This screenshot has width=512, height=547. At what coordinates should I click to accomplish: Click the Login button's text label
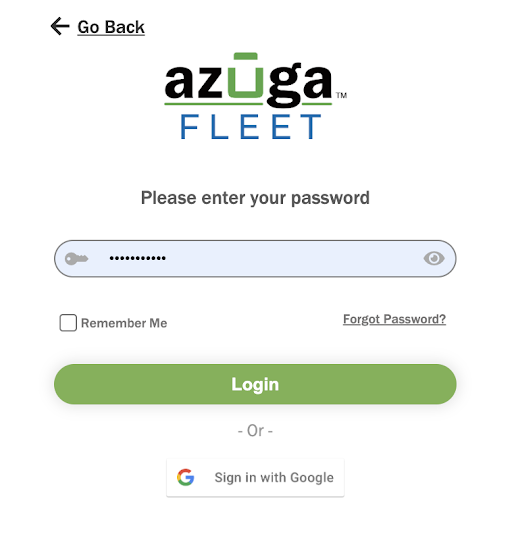(x=255, y=384)
